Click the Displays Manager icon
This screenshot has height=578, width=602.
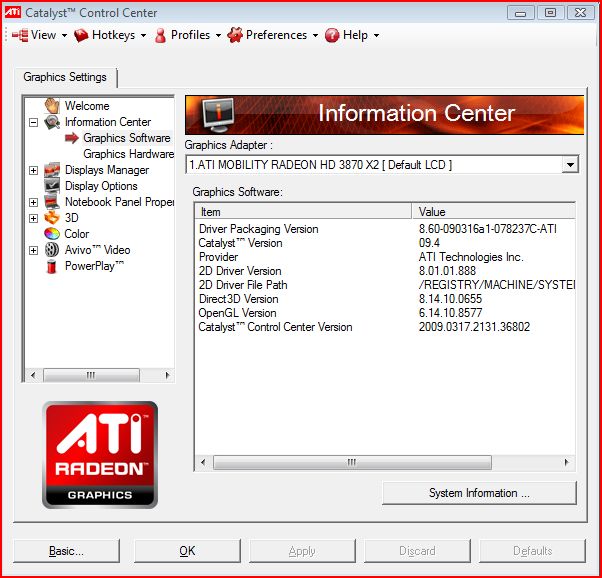pos(52,170)
